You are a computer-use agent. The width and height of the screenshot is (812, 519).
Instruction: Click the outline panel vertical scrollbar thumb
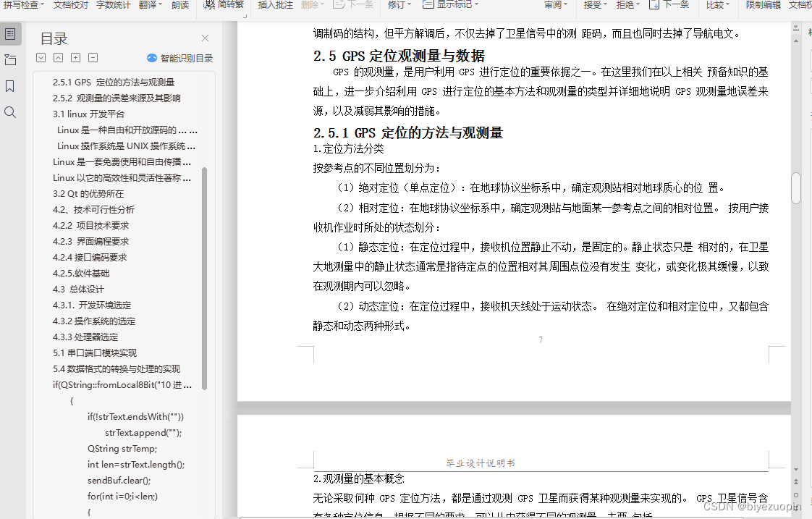205,279
